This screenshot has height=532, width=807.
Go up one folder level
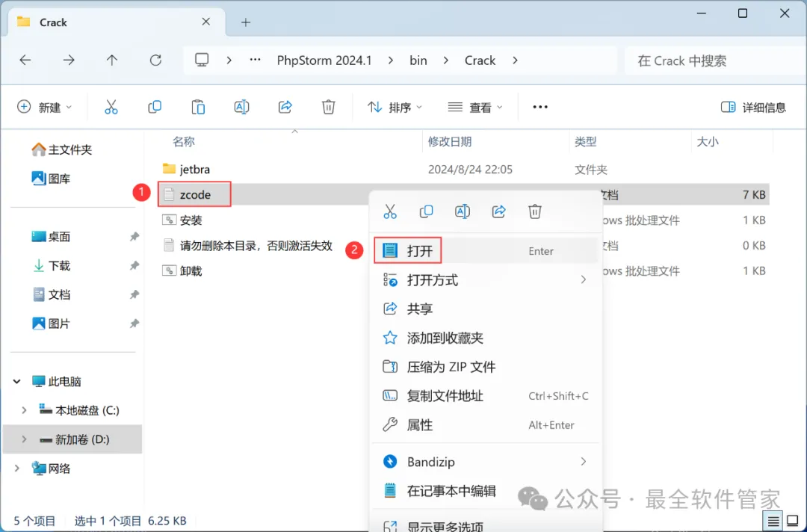pos(111,61)
